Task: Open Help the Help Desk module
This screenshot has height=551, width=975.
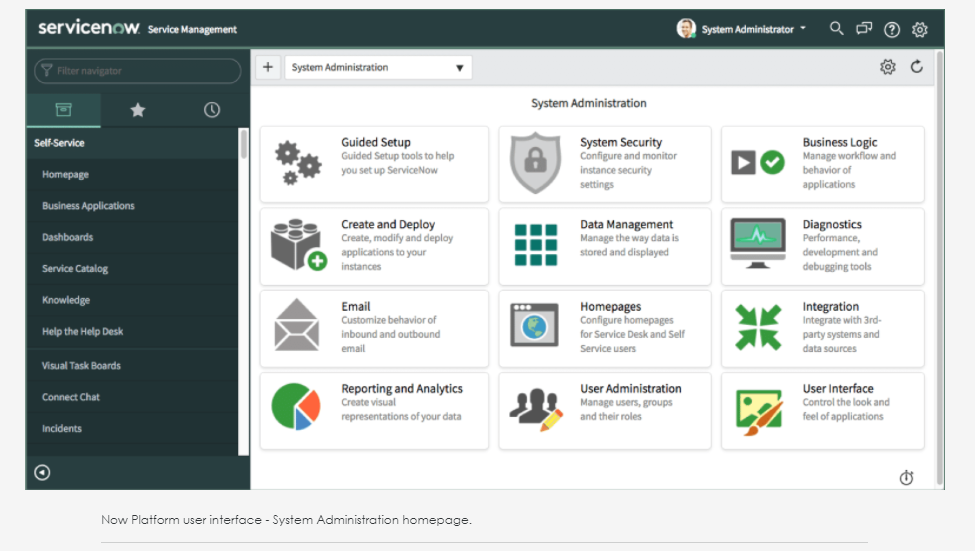Action: point(83,331)
